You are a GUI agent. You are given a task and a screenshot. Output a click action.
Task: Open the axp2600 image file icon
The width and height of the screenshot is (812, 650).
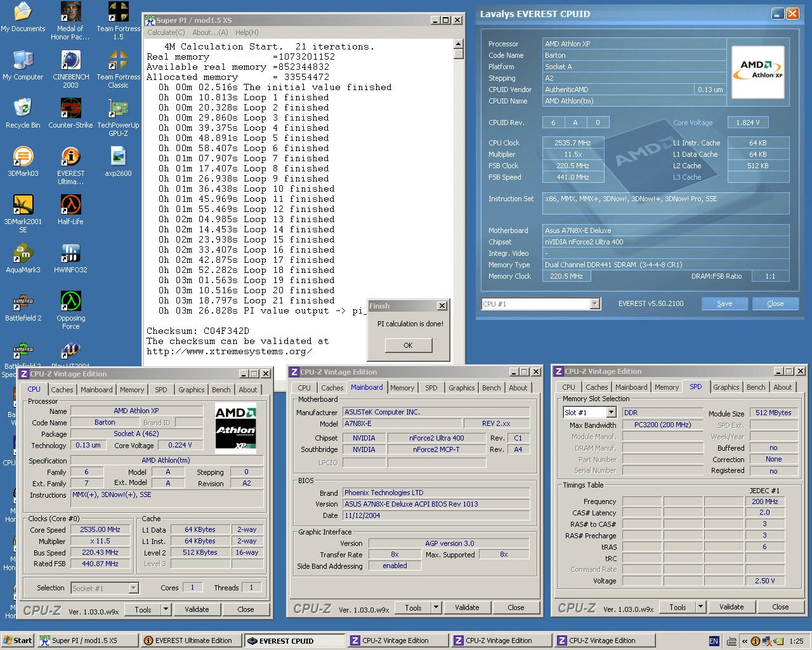tap(118, 162)
